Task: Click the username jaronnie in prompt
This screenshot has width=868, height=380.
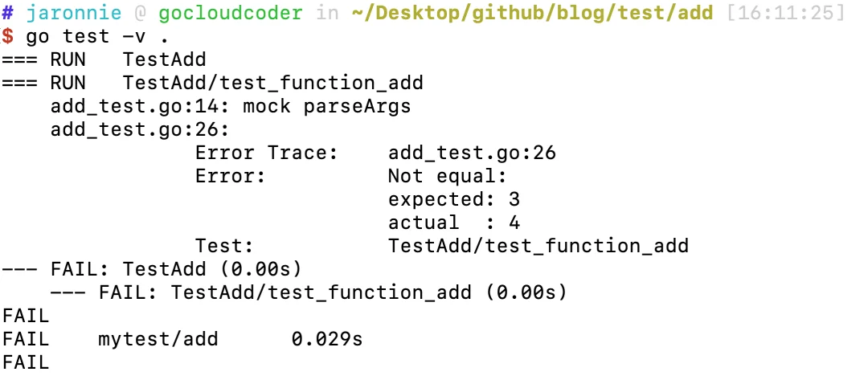Action: point(74,13)
